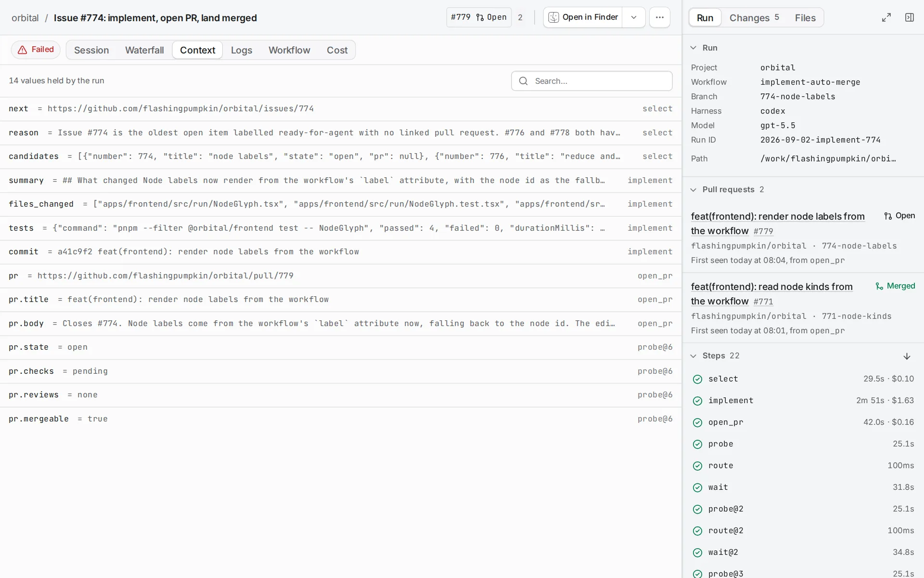
Task: Switch to the Waterfall tab
Action: 144,50
